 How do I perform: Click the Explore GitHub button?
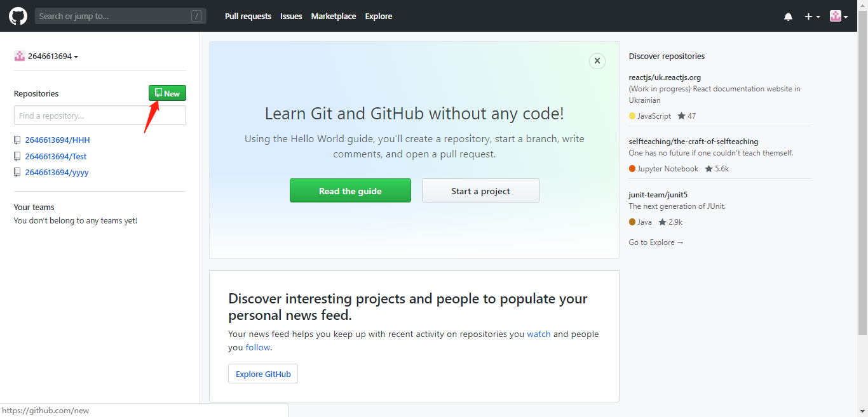263,374
